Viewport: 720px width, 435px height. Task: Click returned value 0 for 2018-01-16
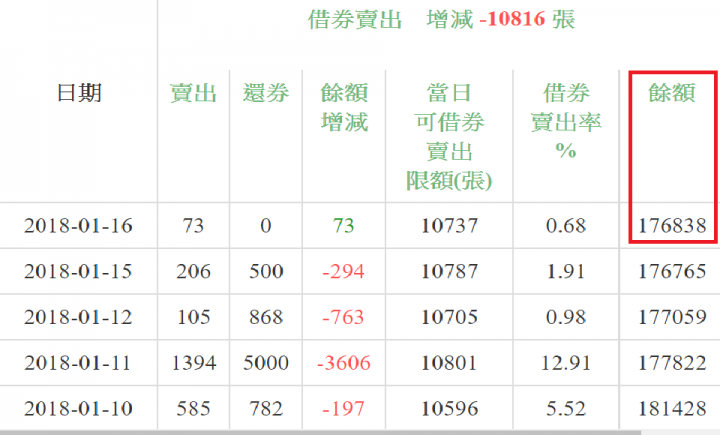pos(266,226)
